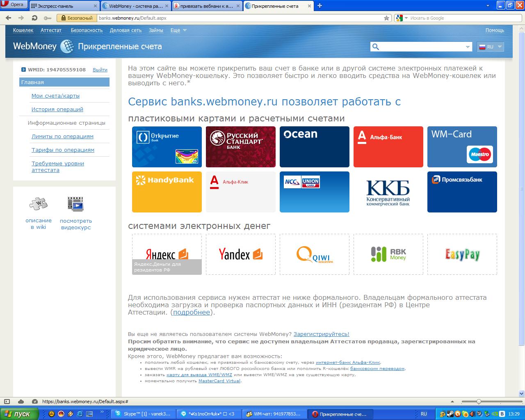Select Яндекс.Деньги for RF residents tile
The width and height of the screenshot is (525, 420).
tap(167, 254)
